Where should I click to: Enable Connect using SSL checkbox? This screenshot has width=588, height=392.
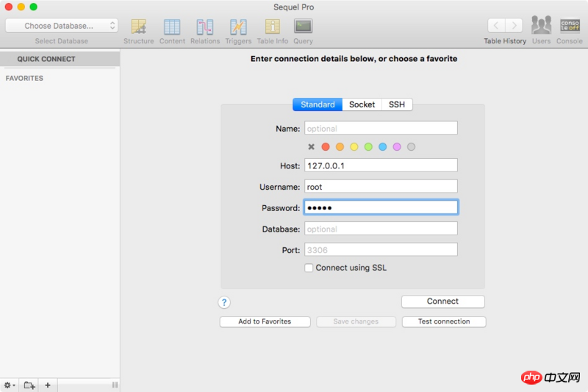tap(309, 268)
